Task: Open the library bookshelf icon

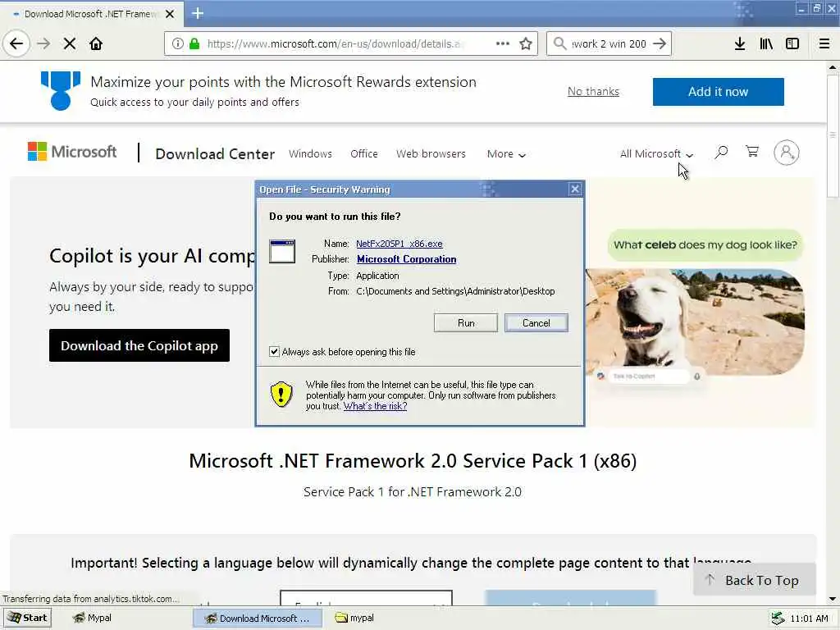Action: point(766,43)
